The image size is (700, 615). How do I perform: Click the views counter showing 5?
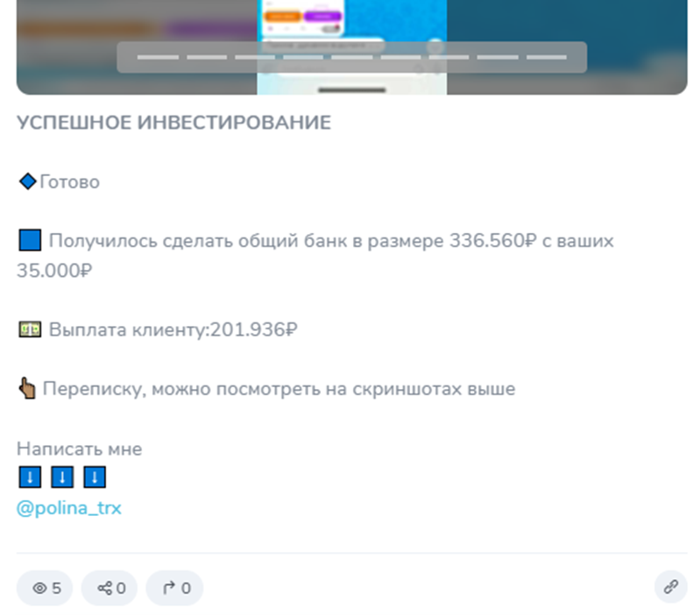[x=45, y=588]
